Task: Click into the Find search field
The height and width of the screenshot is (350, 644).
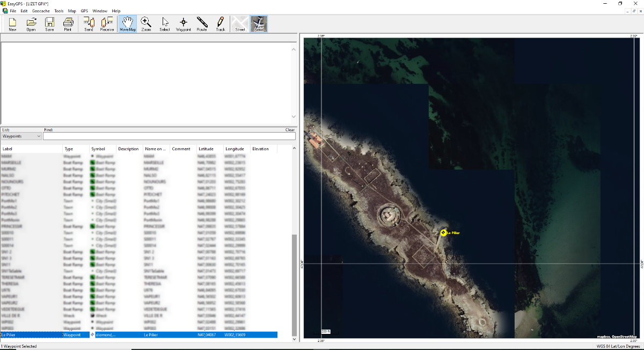Action: (x=169, y=136)
